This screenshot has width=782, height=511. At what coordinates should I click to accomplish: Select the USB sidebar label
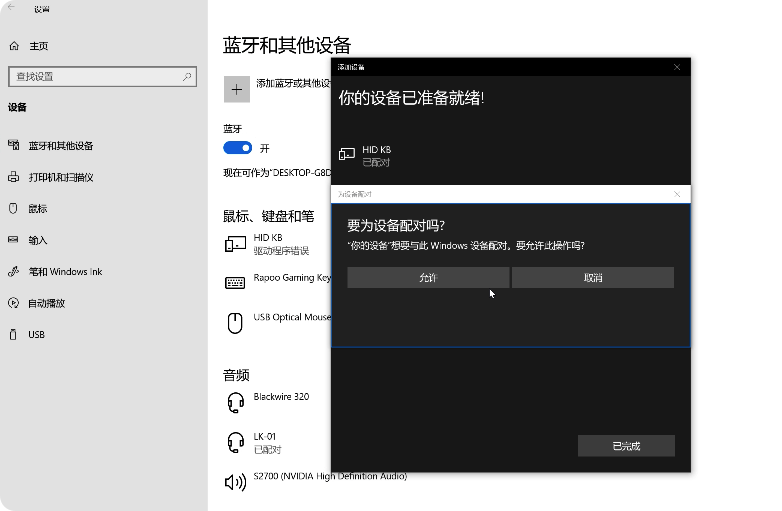tap(36, 335)
